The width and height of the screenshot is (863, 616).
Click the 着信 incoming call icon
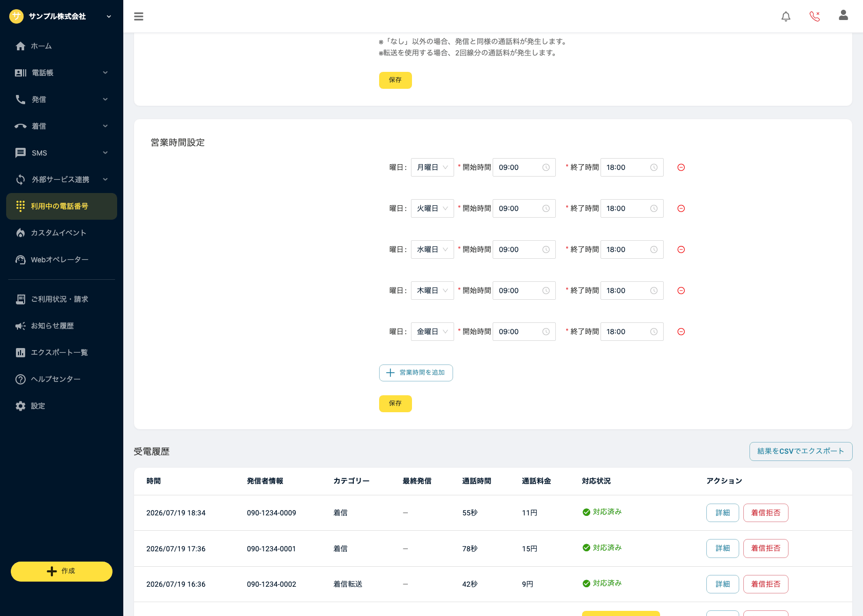pyautogui.click(x=21, y=126)
